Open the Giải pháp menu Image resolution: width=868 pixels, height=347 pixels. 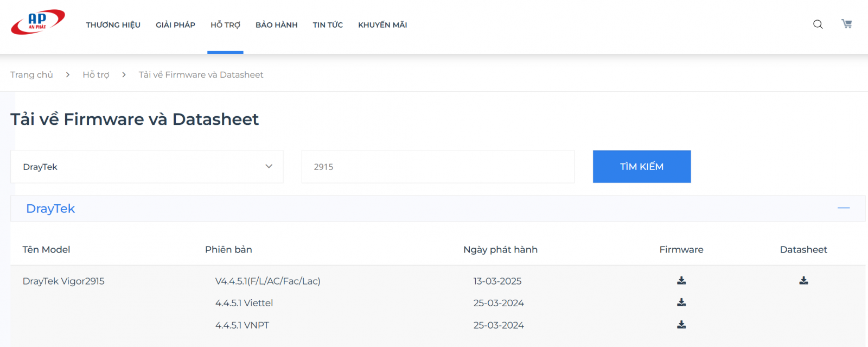click(x=175, y=25)
